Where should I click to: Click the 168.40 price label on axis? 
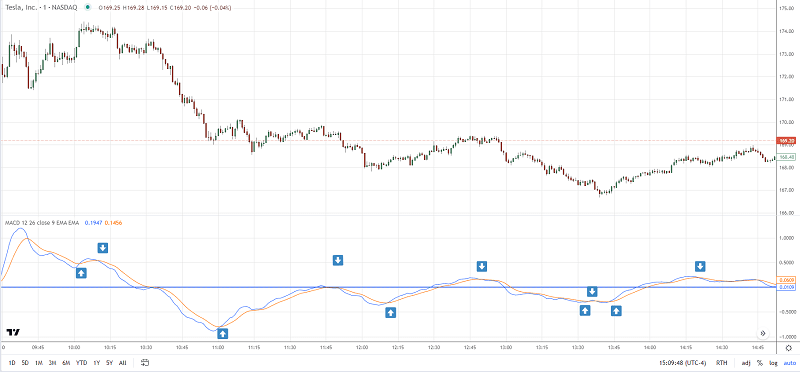pyautogui.click(x=785, y=157)
